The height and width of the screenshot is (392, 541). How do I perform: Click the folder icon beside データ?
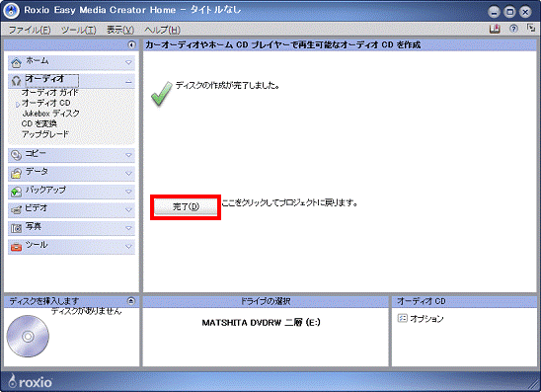[x=16, y=174]
